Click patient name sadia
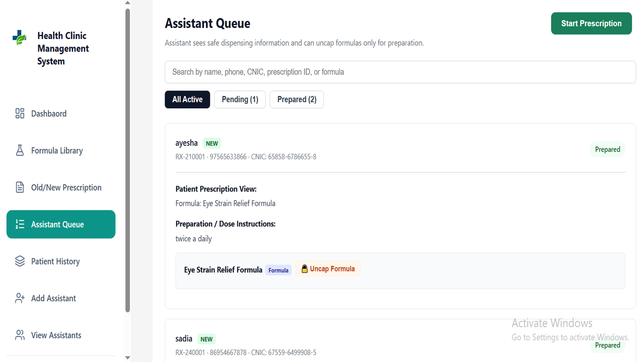644x362 pixels. [x=184, y=339]
